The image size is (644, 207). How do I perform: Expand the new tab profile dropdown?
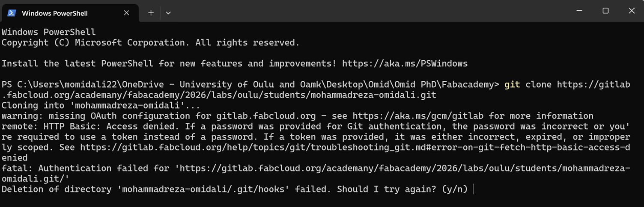click(x=168, y=13)
